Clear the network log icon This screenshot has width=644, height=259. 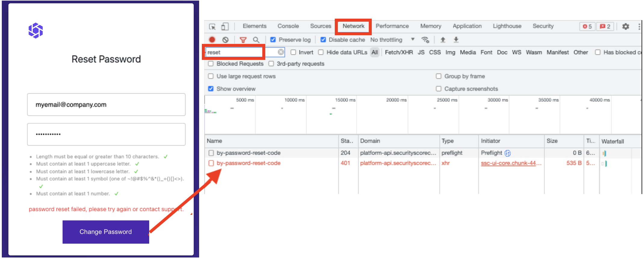(226, 40)
